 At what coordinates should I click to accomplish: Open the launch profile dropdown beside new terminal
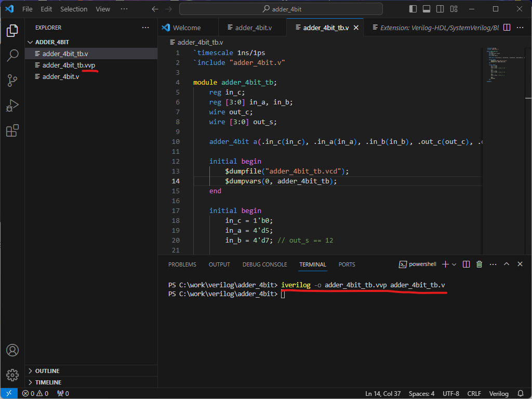(x=454, y=264)
